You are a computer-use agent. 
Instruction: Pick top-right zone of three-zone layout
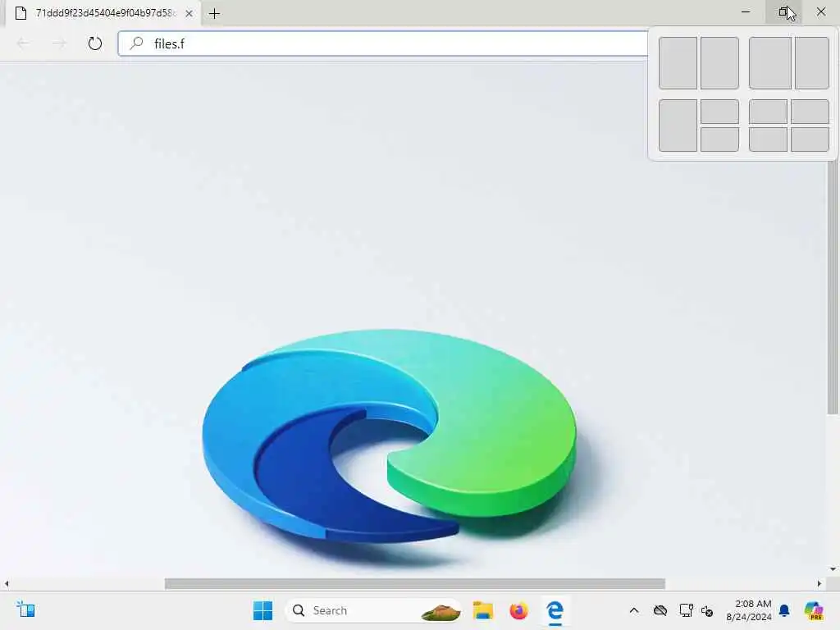(719, 112)
